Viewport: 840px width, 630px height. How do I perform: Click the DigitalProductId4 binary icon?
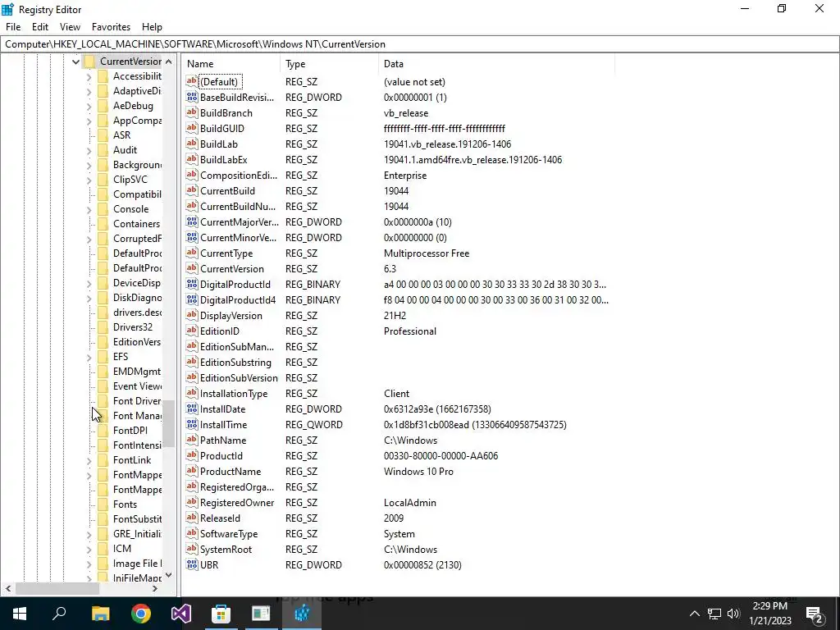192,299
